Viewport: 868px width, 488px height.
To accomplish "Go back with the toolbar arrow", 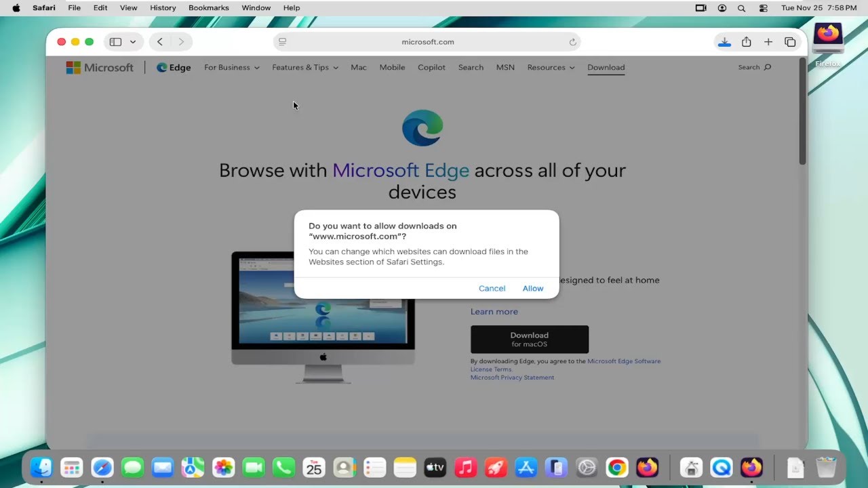I will [x=160, y=42].
